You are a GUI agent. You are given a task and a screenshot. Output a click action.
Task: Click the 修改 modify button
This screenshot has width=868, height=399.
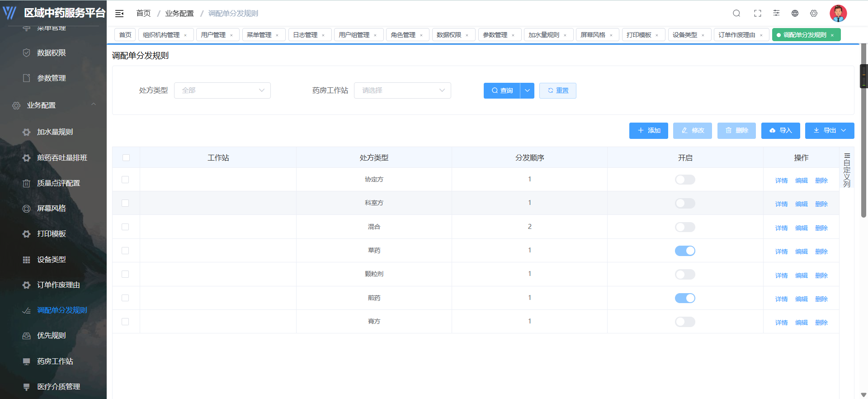tap(693, 130)
